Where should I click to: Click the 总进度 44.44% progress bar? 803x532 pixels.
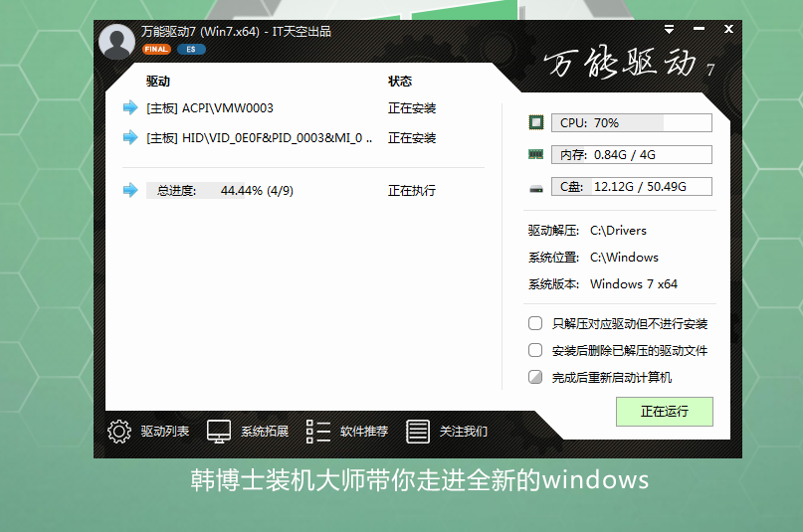(x=220, y=190)
